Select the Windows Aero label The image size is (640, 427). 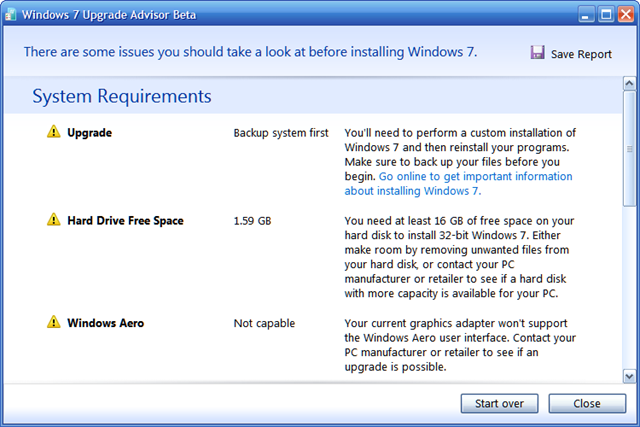tap(105, 323)
